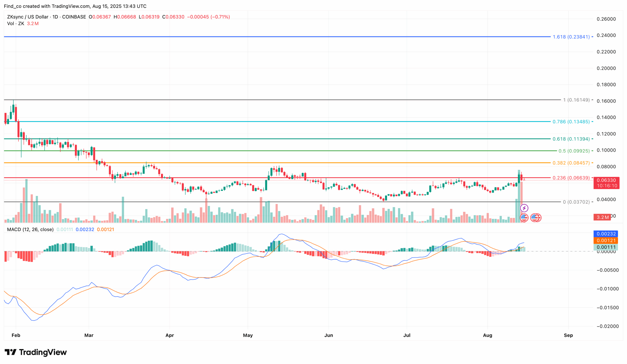This screenshot has width=627, height=364.
Task: Click the close value C0.06330
Action: point(173,17)
